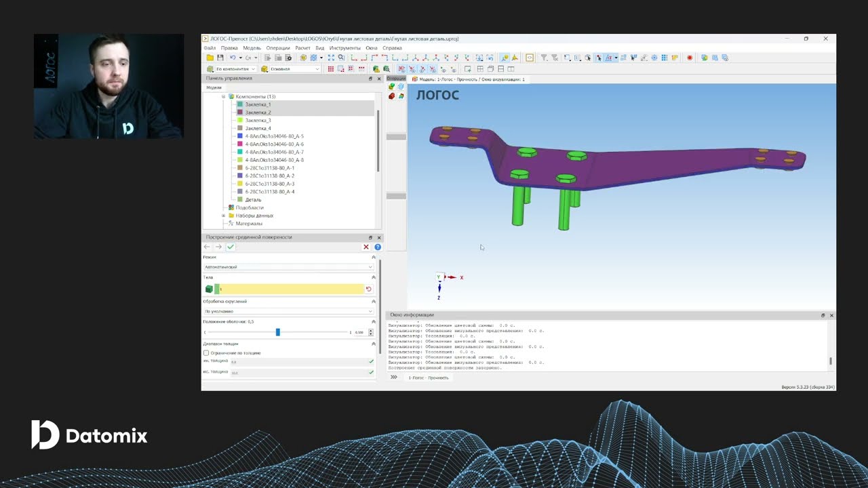This screenshot has height=488, width=868.
Task: Reset body selection with the red circular arrow
Action: click(x=369, y=289)
